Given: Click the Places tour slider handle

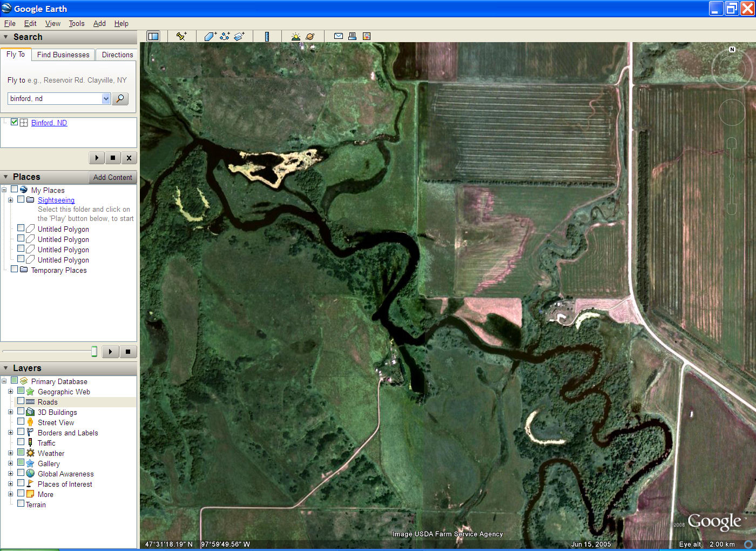Looking at the screenshot, I should (94, 352).
